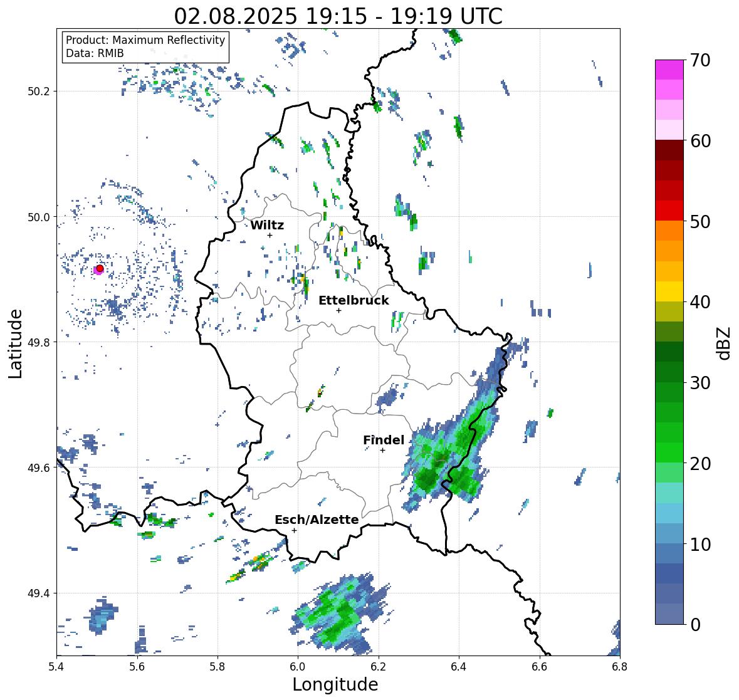This screenshot has width=739, height=700.
Task: Click the colorbar tick label 20
Action: pos(700,463)
